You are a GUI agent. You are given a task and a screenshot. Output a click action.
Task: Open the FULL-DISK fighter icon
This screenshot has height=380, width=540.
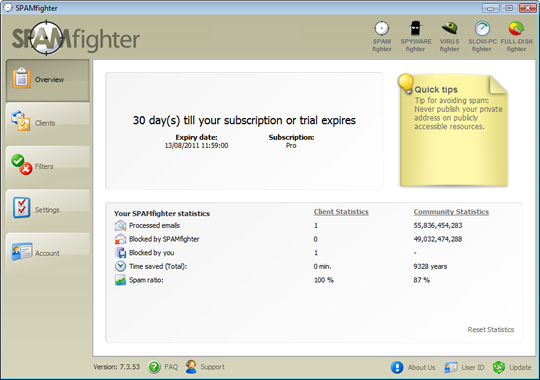(x=516, y=29)
